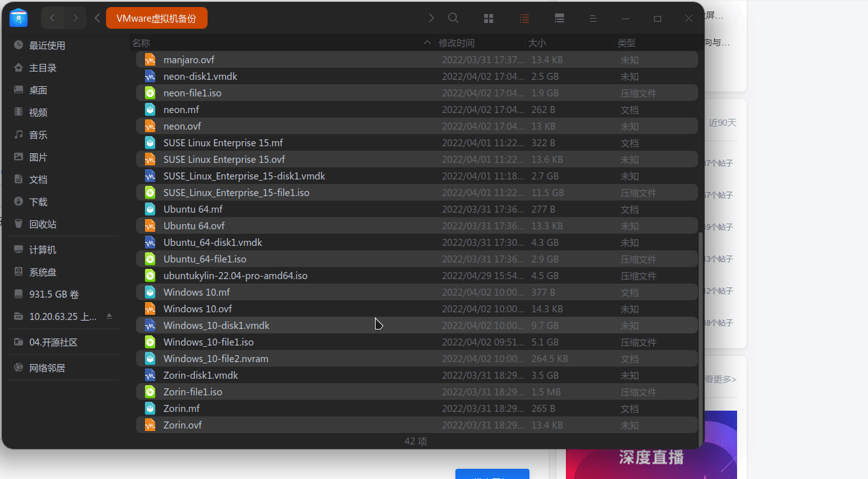Open the search magnifier in the toolbar

[x=453, y=18]
